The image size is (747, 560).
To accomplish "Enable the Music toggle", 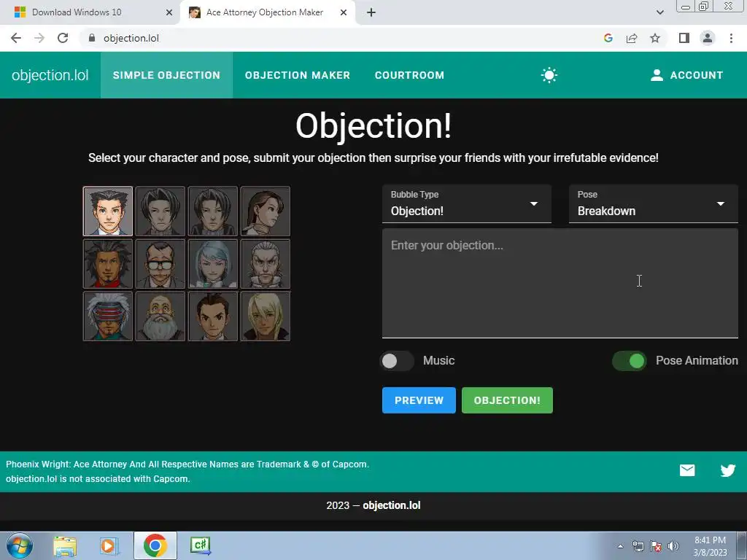I will pyautogui.click(x=396, y=361).
